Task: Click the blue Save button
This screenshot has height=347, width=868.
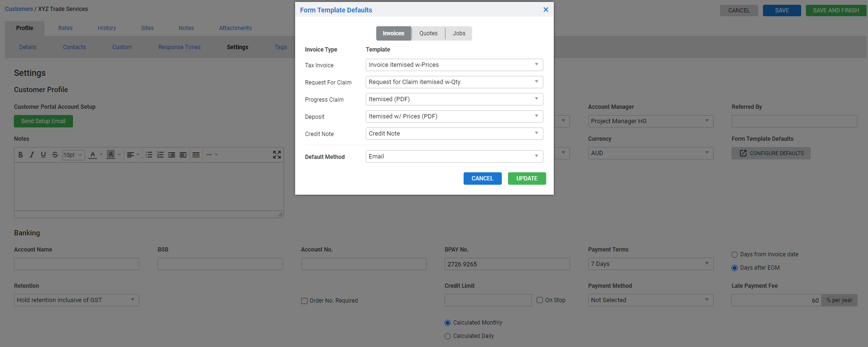Action: (x=782, y=11)
